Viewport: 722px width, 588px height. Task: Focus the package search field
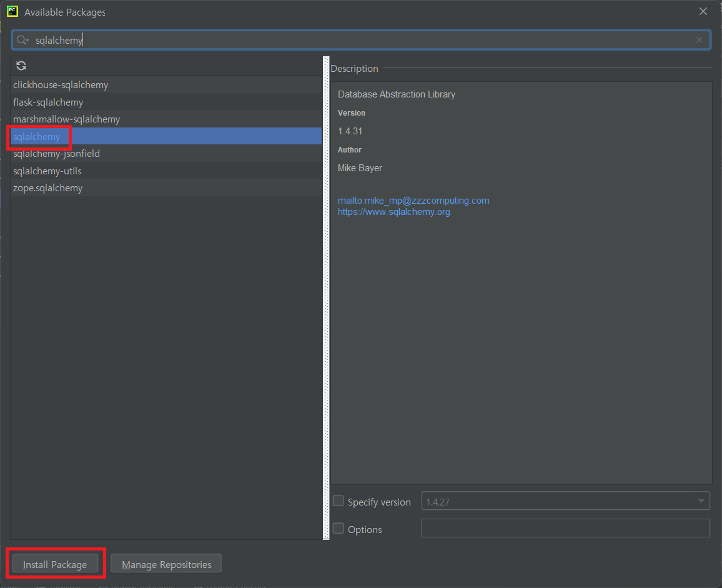click(361, 40)
